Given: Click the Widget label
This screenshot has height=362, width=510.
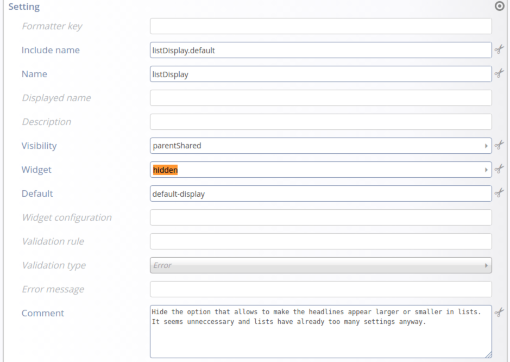Looking at the screenshot, I should point(36,170).
